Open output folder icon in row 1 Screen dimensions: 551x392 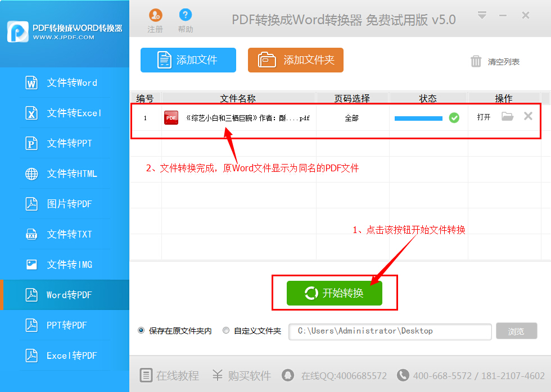[x=507, y=116]
